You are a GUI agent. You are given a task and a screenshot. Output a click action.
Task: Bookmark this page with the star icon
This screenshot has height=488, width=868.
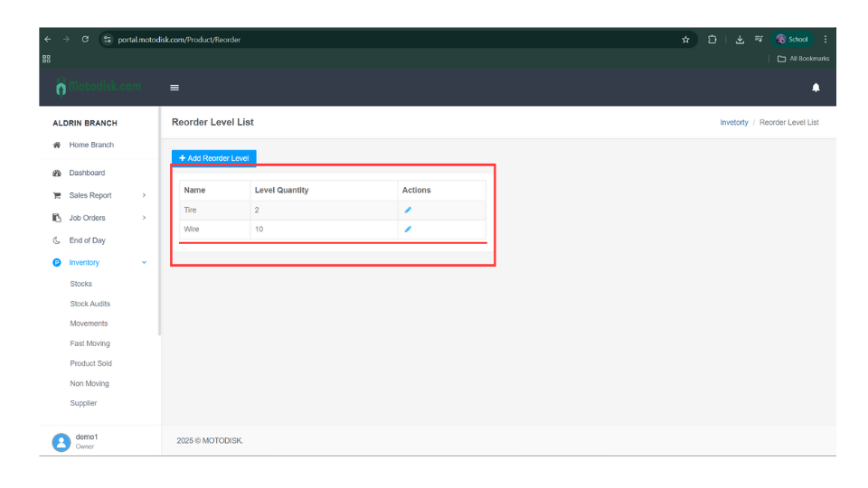[685, 40]
